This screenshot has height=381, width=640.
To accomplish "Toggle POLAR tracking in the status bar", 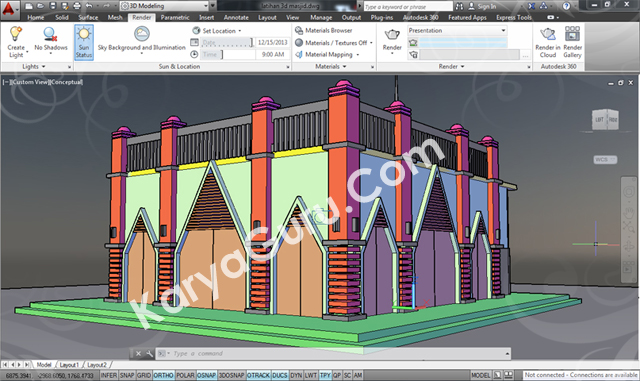I will (185, 375).
